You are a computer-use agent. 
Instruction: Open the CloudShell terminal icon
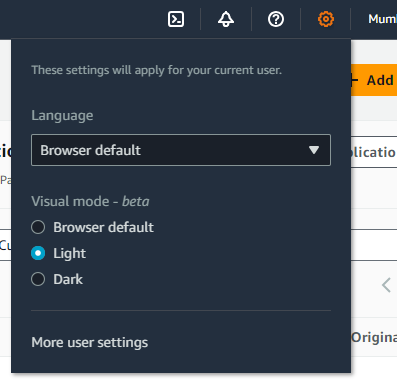176,19
